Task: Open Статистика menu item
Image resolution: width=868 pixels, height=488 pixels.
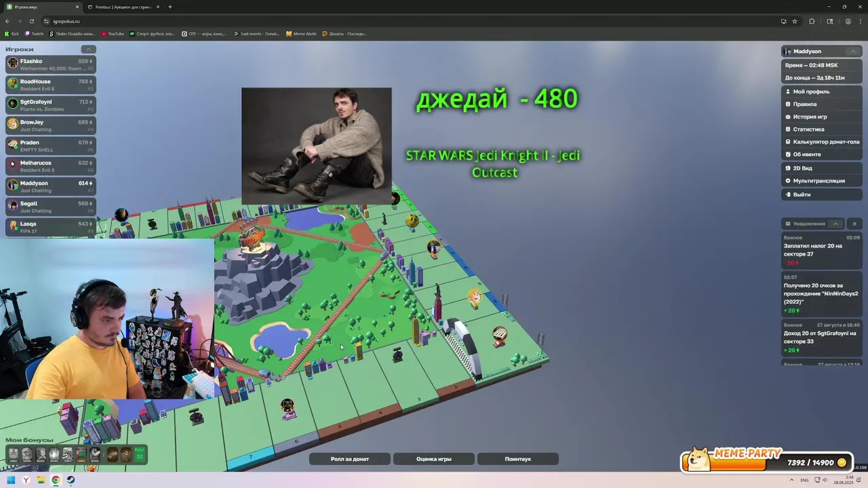Action: (x=822, y=129)
